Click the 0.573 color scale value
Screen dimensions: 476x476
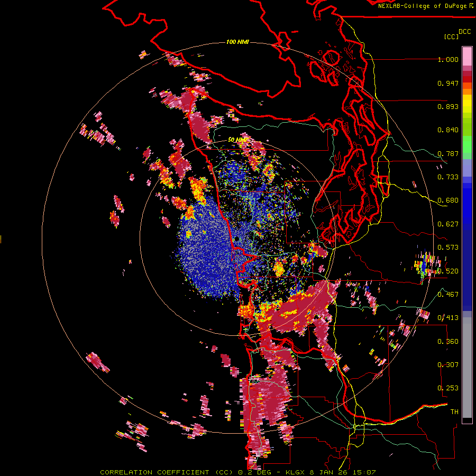[x=448, y=248]
